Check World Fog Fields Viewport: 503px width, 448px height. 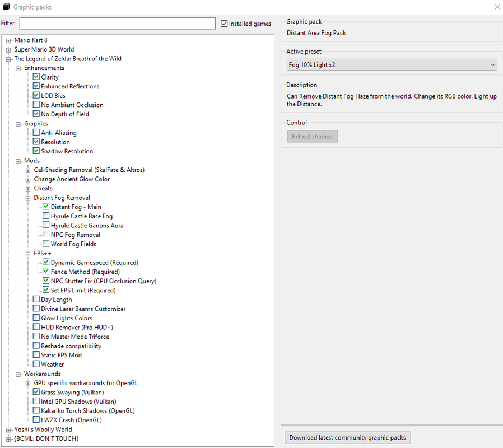46,244
